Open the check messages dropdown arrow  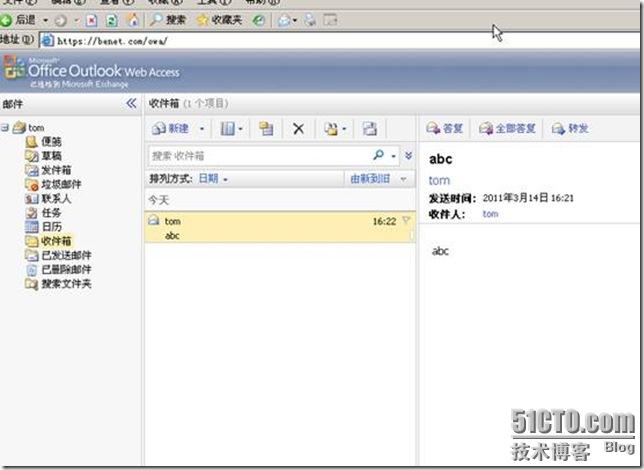coord(344,129)
